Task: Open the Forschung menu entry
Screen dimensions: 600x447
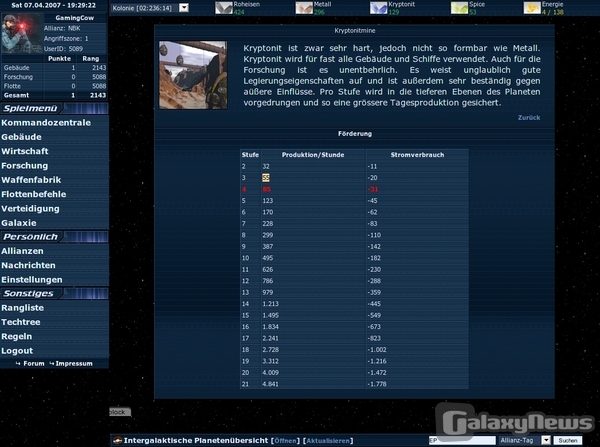Action: coord(25,165)
